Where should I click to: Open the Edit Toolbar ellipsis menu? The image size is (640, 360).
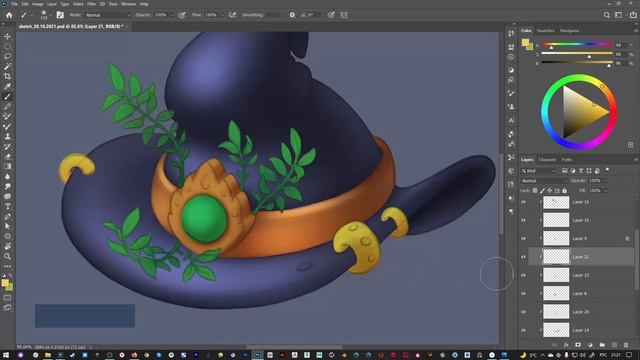(7, 266)
